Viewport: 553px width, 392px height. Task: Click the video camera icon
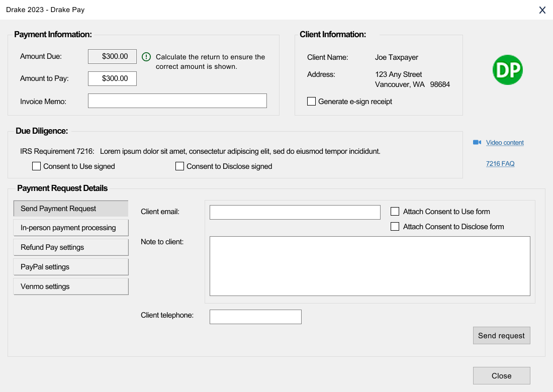coord(477,143)
